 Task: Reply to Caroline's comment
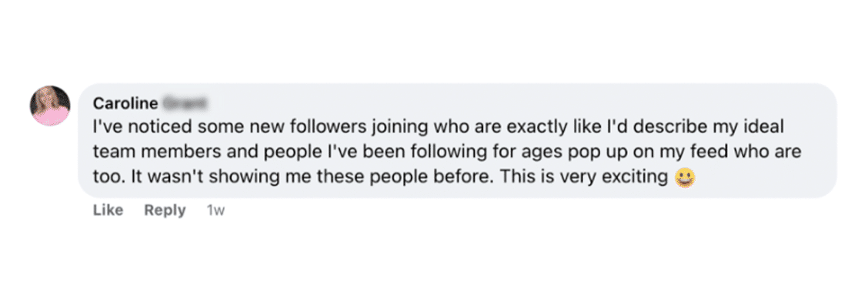tap(165, 210)
